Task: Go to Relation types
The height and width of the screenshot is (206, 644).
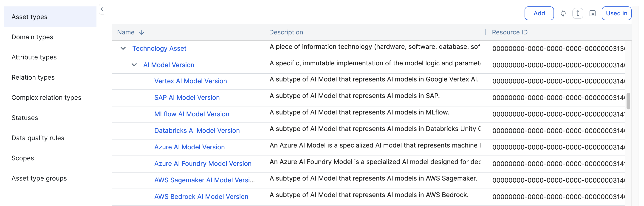Action: [33, 77]
